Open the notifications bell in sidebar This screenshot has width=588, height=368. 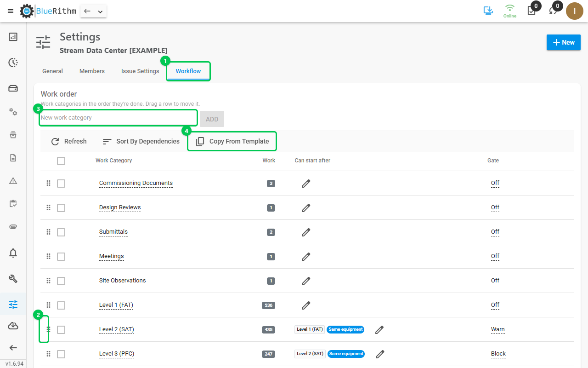coord(13,253)
